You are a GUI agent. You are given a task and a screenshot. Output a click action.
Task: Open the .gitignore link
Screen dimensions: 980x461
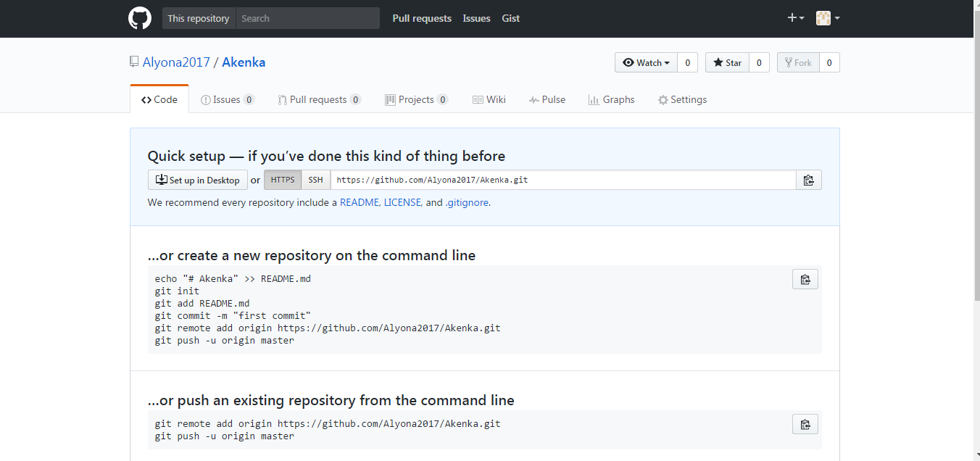467,202
